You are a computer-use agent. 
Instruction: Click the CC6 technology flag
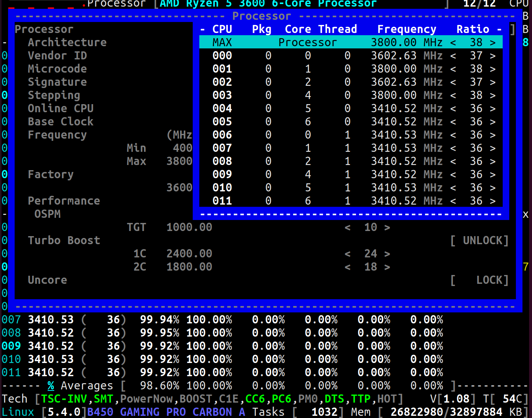(x=255, y=399)
